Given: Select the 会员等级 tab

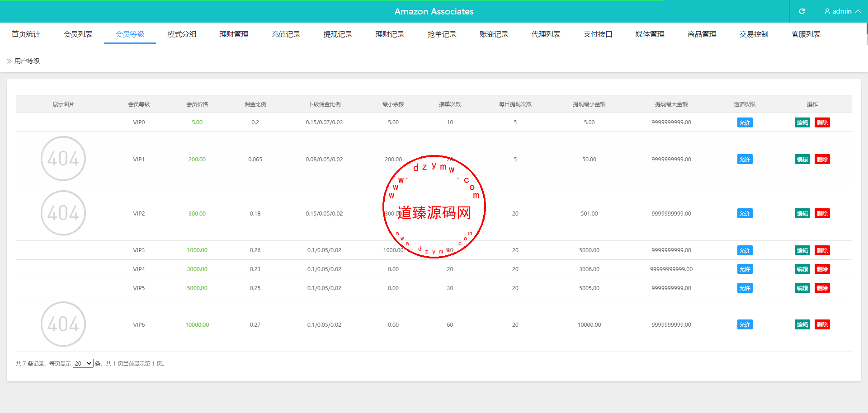Looking at the screenshot, I should [130, 34].
